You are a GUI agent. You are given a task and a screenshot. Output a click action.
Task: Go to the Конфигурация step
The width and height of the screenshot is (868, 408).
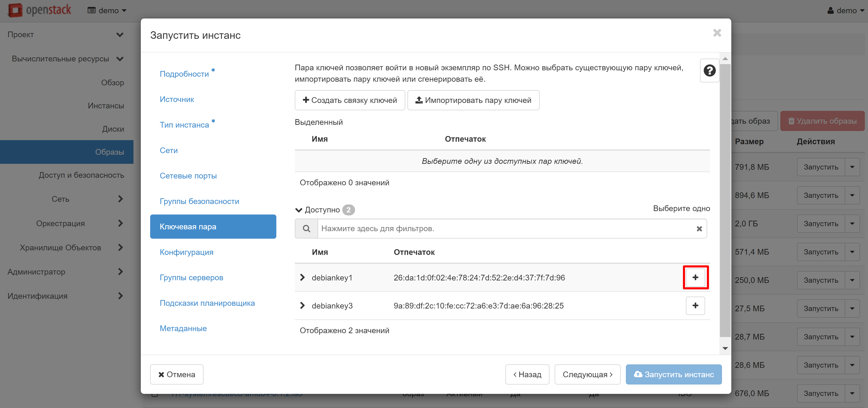(x=186, y=252)
